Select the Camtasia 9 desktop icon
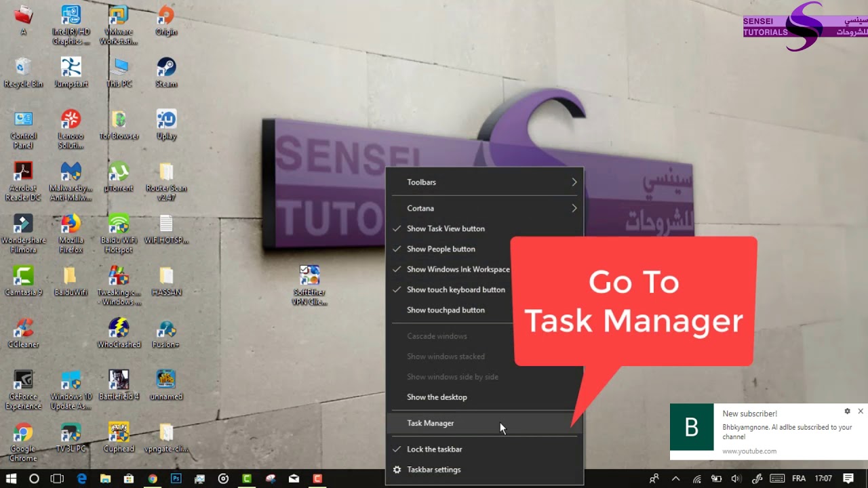This screenshot has width=868, height=488. (23, 281)
